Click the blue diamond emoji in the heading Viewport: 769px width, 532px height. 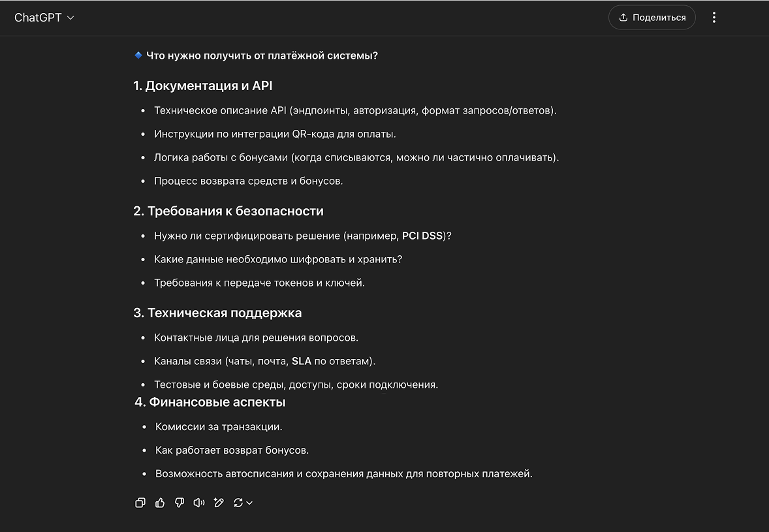click(x=138, y=55)
